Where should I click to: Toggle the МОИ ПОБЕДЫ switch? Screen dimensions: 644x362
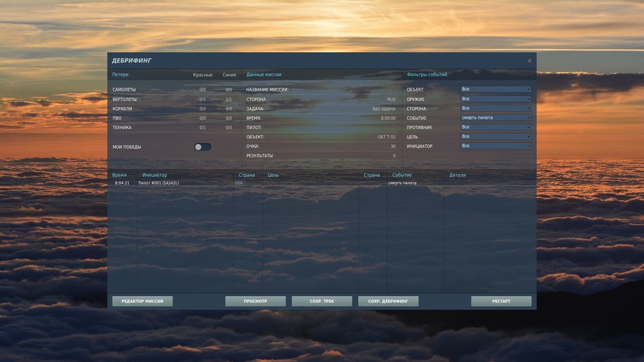tap(202, 147)
